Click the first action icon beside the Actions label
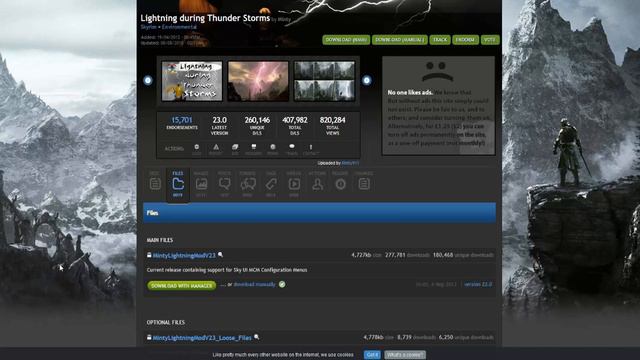Image resolution: width=640 pixels, height=360 pixels. [197, 147]
